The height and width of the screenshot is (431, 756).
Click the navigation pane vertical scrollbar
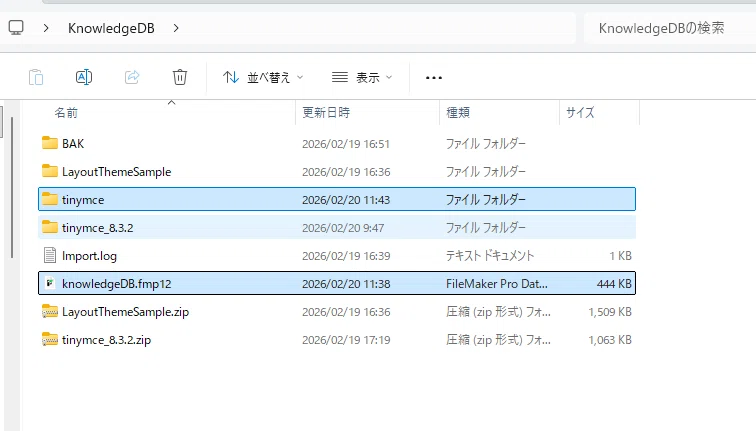pos(12,187)
